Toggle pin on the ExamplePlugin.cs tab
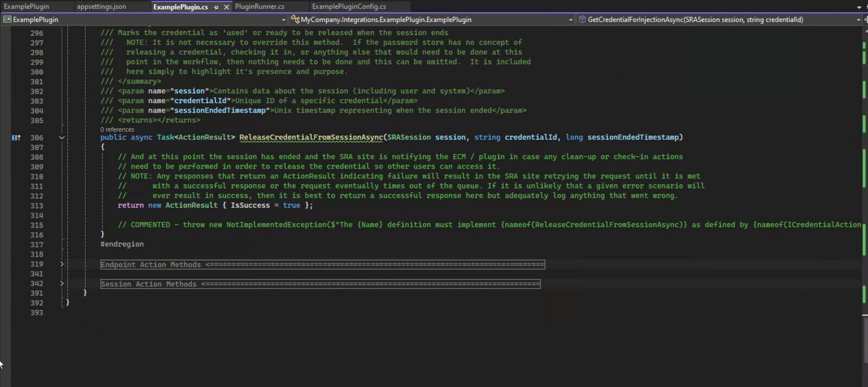 (216, 7)
